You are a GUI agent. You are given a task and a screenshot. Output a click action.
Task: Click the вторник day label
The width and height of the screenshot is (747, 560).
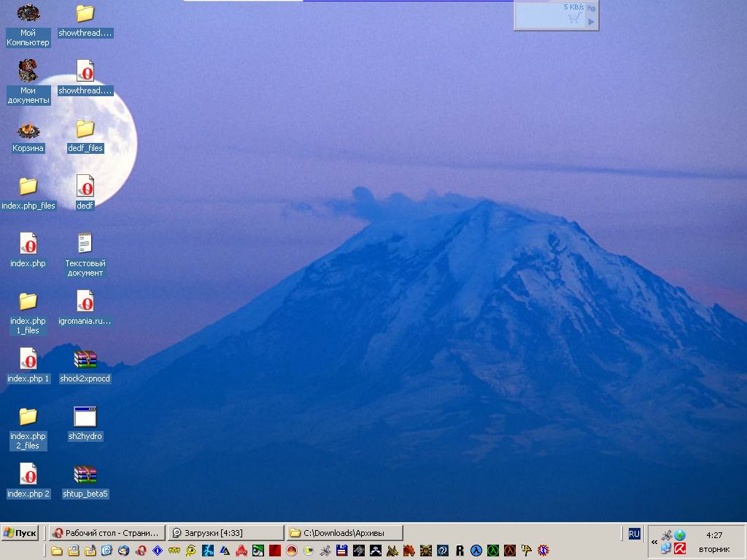(x=714, y=550)
